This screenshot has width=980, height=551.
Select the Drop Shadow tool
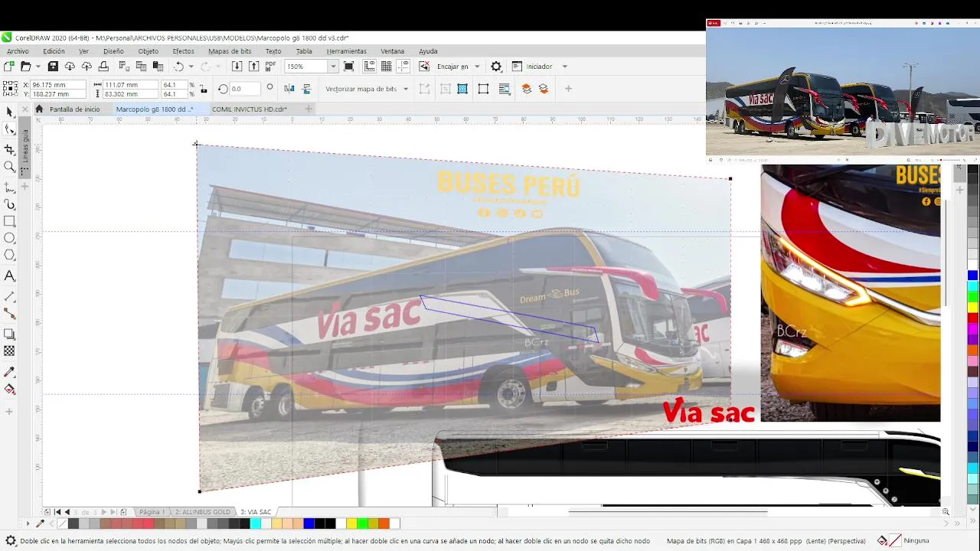tap(9, 334)
